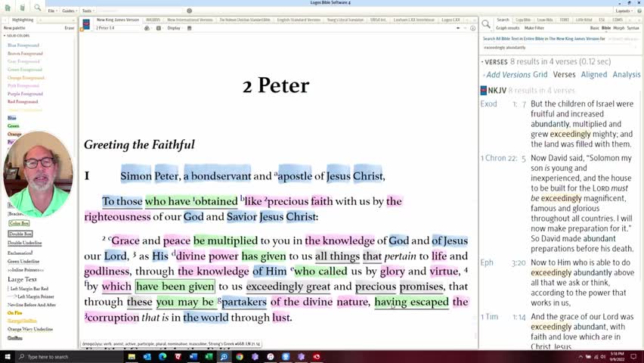Click the NKJV book cover icon
The height and width of the screenshot is (363, 644).
(x=86, y=24)
